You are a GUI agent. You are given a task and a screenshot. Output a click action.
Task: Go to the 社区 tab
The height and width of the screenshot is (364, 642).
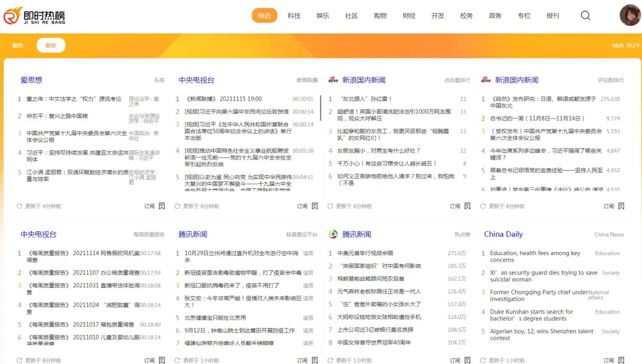(351, 16)
